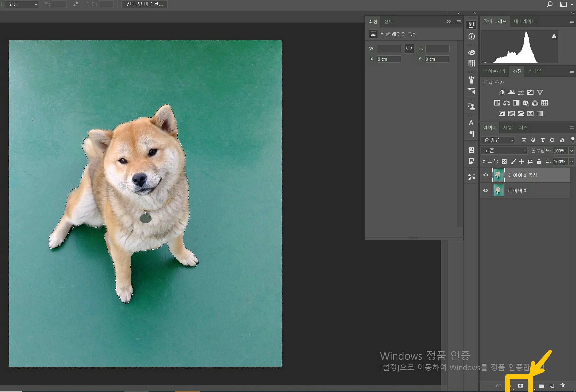
Task: Lock all attributes with padlock icon
Action: point(539,162)
